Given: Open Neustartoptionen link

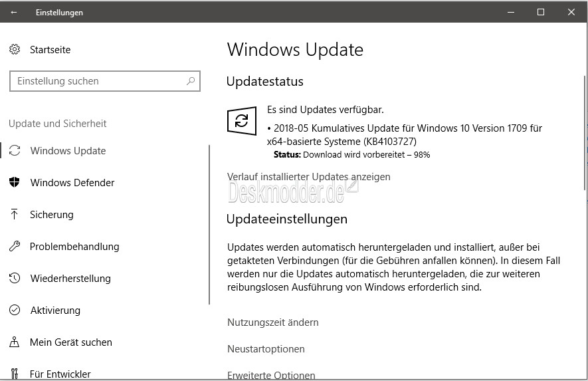Looking at the screenshot, I should (266, 348).
